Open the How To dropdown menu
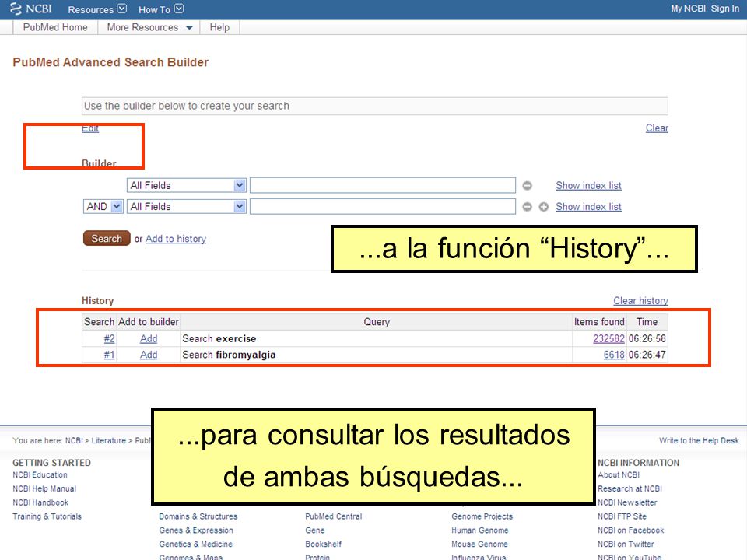The height and width of the screenshot is (560, 747). click(x=161, y=9)
